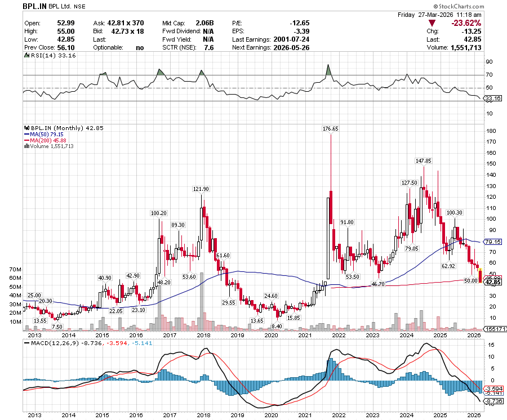Screen dimensions: 507x420
Task: Click the candlestick icon beside BPL.IN (Monthly)
Action: point(27,128)
